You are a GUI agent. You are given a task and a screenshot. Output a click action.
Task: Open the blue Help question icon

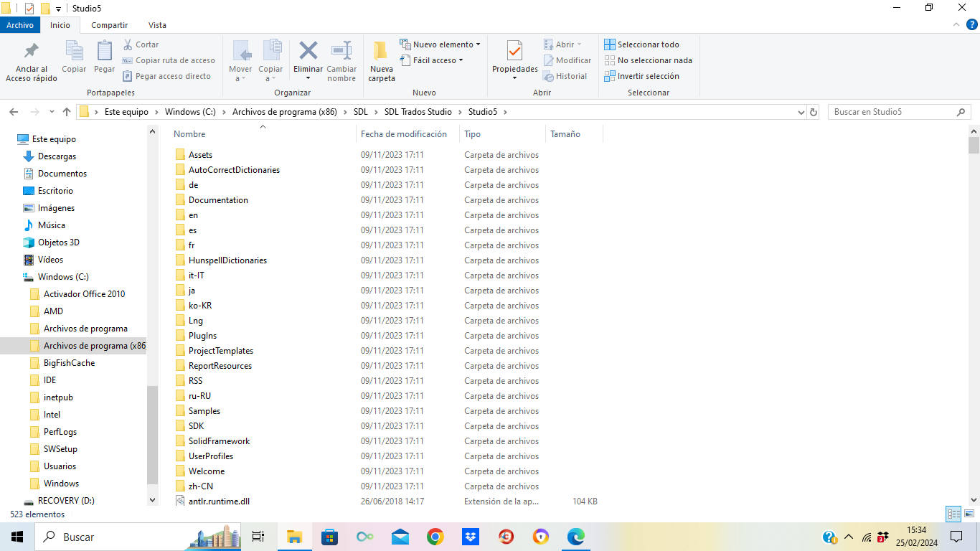[x=971, y=24]
